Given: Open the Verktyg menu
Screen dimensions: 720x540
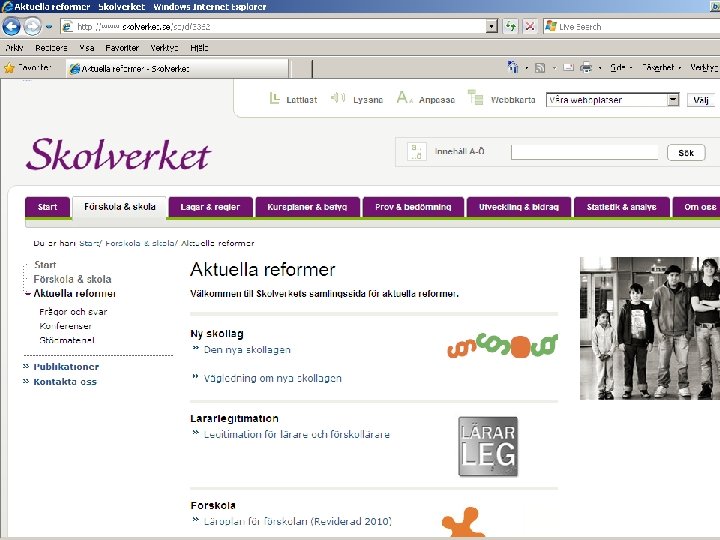Looking at the screenshot, I should click(x=164, y=48).
